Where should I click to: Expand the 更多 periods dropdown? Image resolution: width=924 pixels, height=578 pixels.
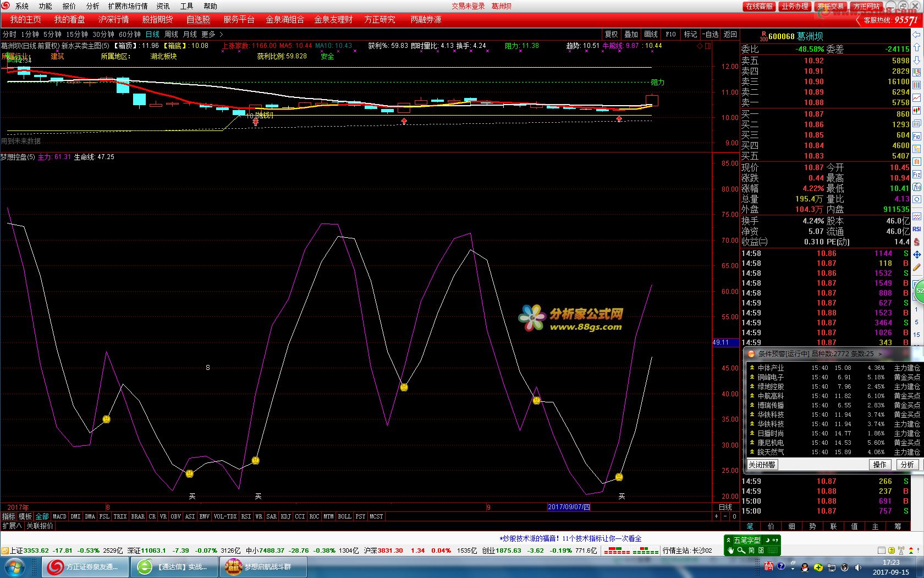point(212,34)
